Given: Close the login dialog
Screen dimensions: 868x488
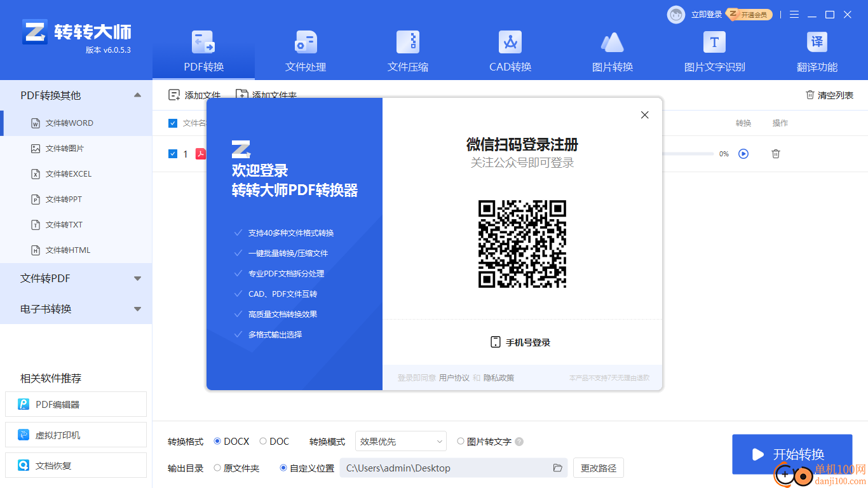Looking at the screenshot, I should coord(645,115).
